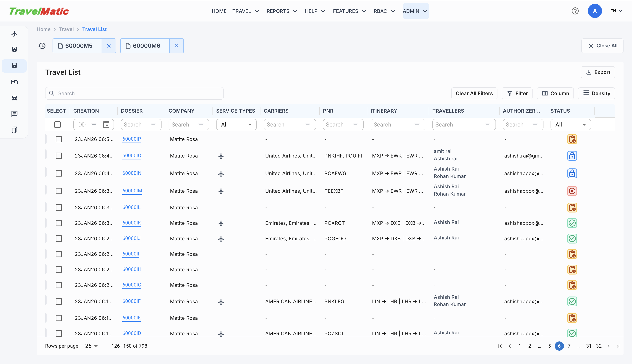Click flight service icon for 60000IJ
This screenshot has height=364, width=632.
pyautogui.click(x=221, y=239)
